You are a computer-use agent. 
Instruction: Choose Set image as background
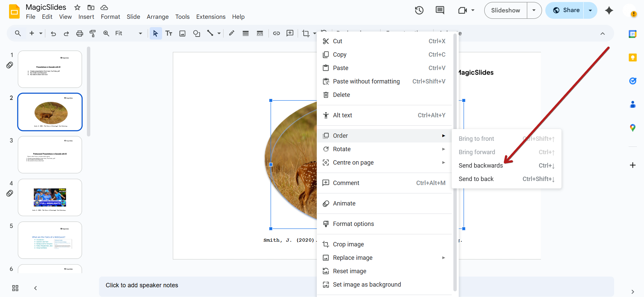click(384, 285)
